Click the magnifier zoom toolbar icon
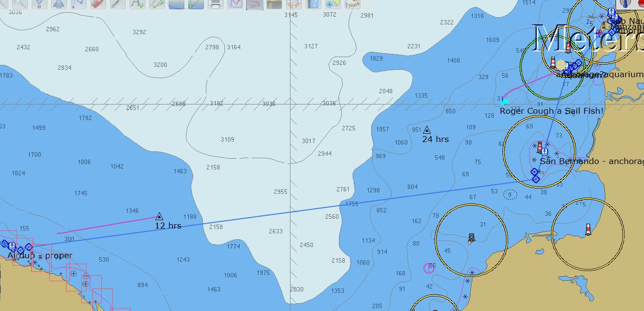 pyautogui.click(x=20, y=3)
